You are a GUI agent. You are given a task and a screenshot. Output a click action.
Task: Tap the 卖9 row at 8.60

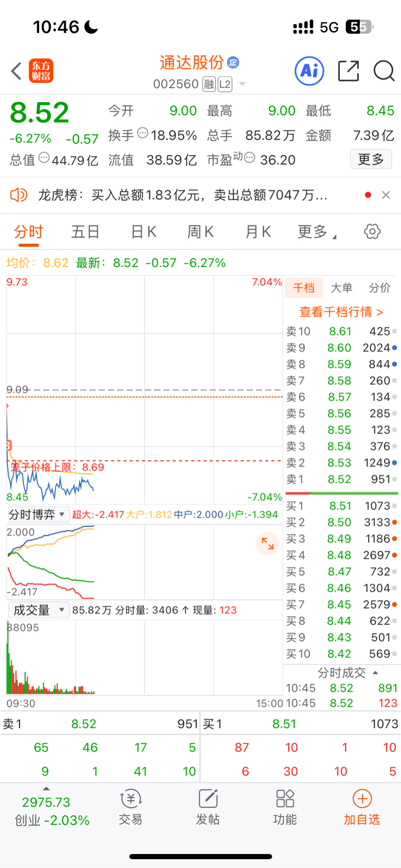342,348
